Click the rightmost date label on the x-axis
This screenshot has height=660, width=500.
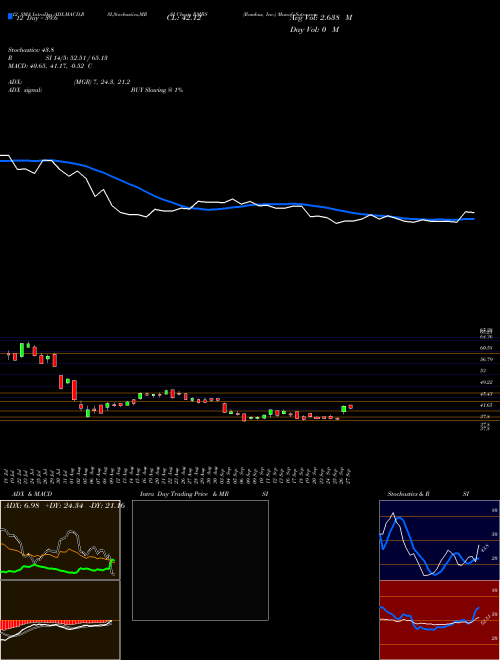point(350,475)
